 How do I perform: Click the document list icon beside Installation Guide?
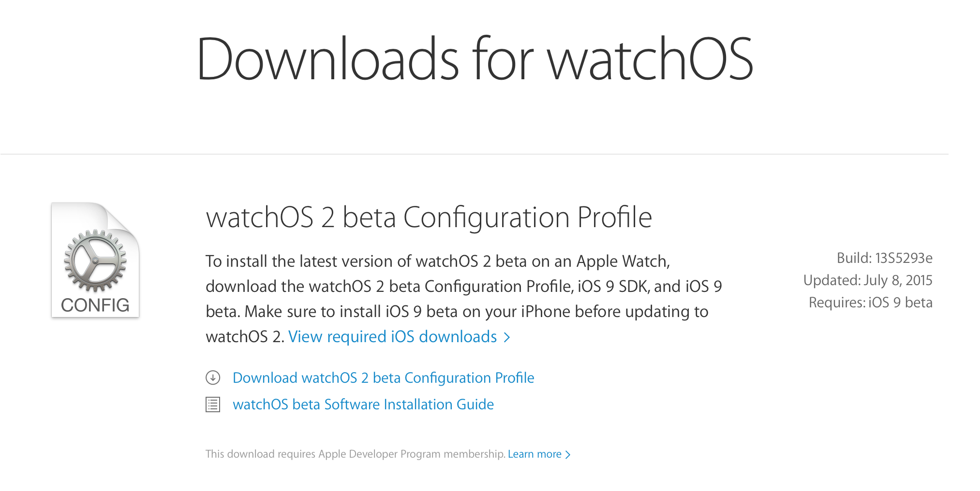(213, 404)
